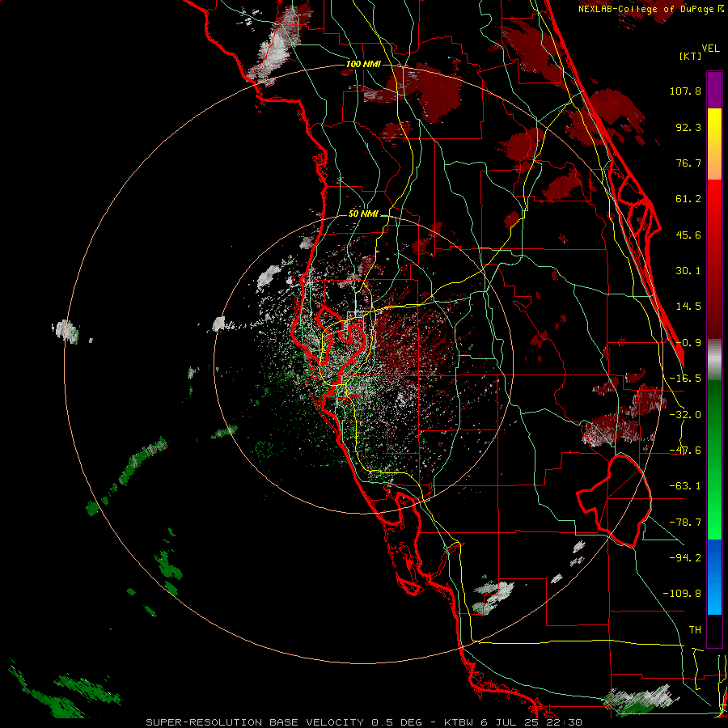Viewport: 728px width, 728px height.
Task: Click the VEL legend title
Action: pyautogui.click(x=710, y=49)
